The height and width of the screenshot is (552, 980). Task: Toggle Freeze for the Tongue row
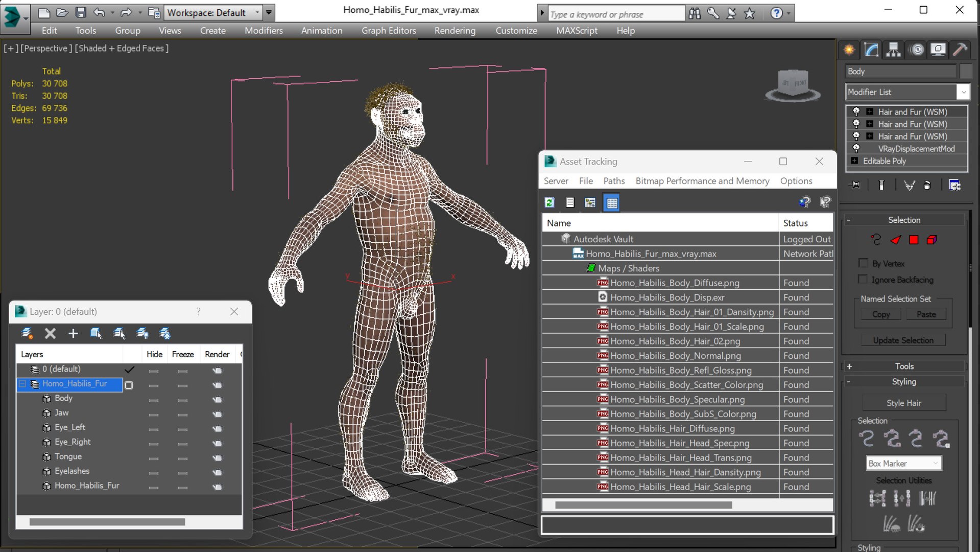(183, 458)
